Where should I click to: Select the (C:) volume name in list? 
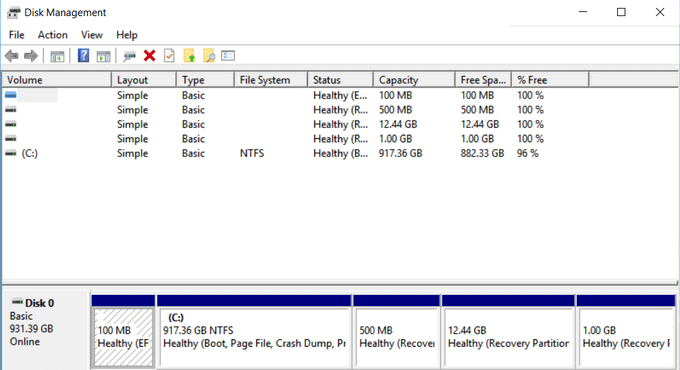[30, 153]
